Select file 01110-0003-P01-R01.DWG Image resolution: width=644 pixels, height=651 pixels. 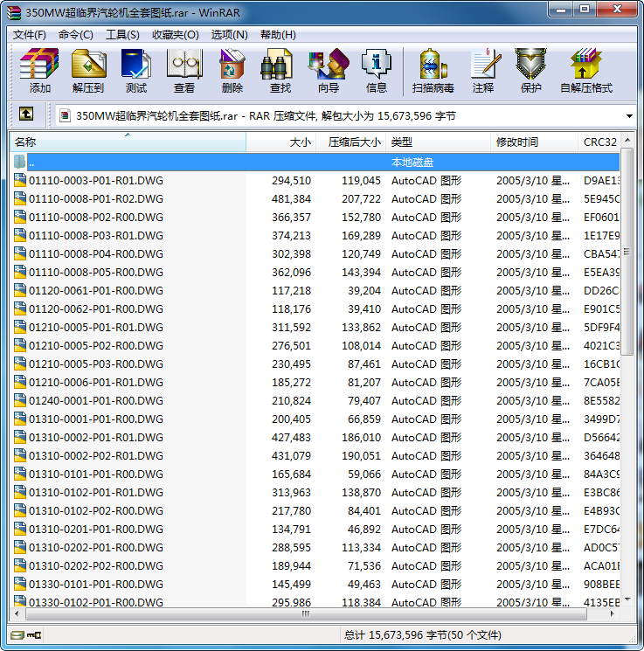(95, 181)
